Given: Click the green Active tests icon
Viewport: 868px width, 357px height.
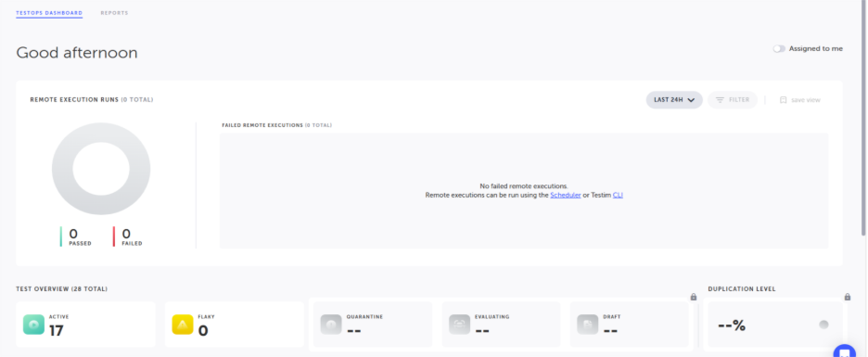Looking at the screenshot, I should 33,325.
